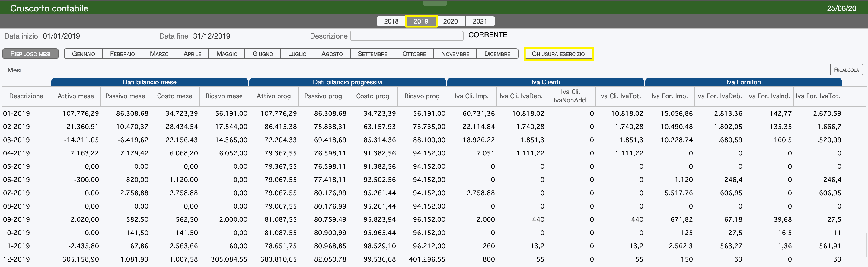This screenshot has height=267, width=868.
Task: Click the Ricavo mese column header
Action: pos(224,96)
